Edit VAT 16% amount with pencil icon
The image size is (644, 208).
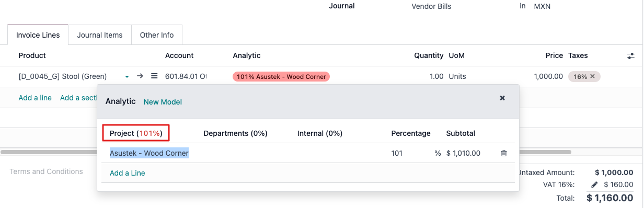pos(594,184)
